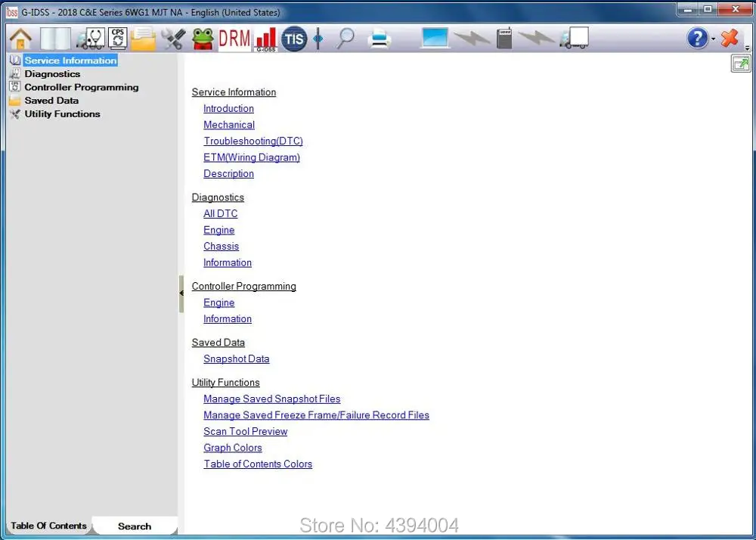Maximize the G-IDSS window
Screen dimensions: 756x540
click(708, 9)
